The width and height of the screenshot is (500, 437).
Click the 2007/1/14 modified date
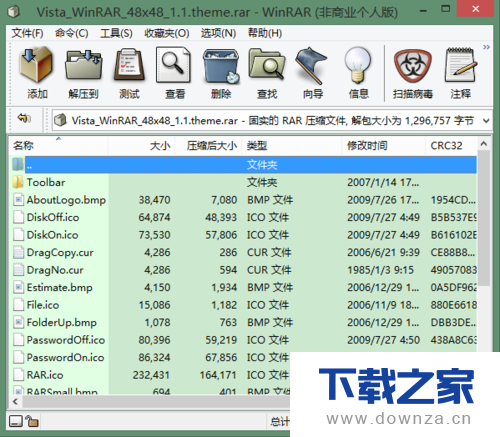383,182
